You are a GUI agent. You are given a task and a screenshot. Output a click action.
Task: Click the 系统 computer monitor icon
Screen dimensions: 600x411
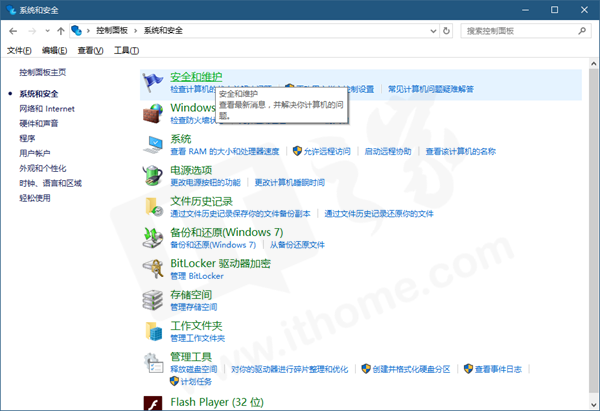pyautogui.click(x=152, y=144)
